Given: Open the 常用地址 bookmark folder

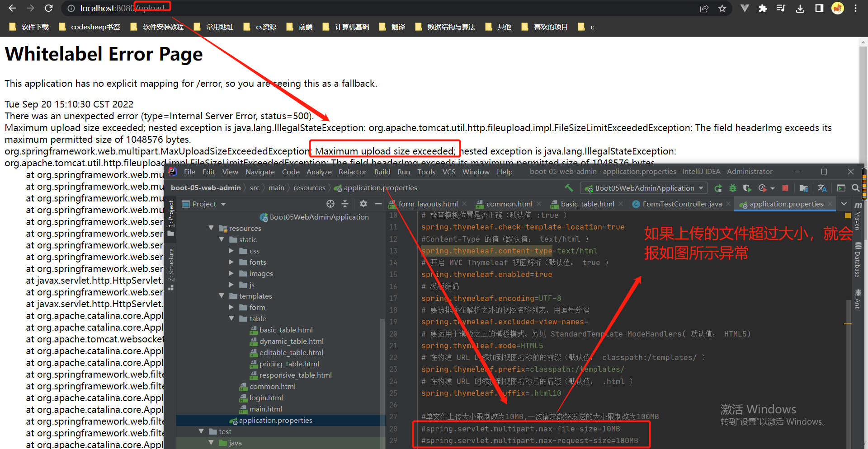Looking at the screenshot, I should [213, 27].
